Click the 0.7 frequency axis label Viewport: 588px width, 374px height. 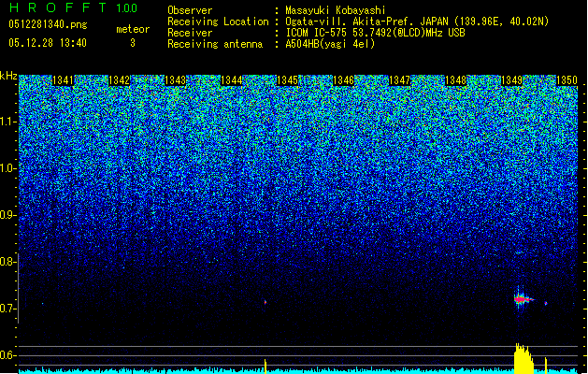8,309
